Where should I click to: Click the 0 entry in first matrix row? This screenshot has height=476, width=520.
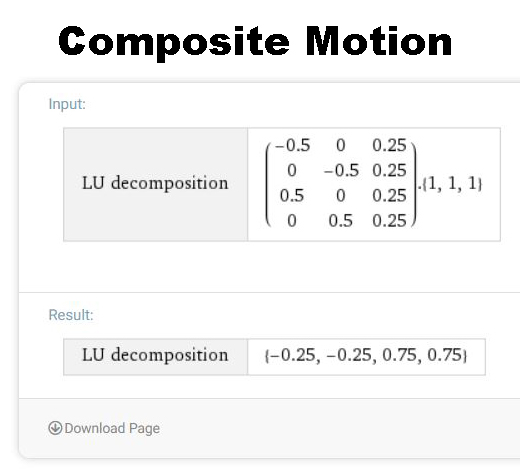point(340,145)
